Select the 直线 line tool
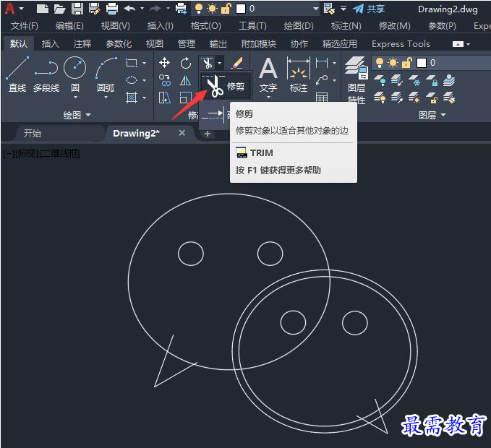The image size is (491, 448). (x=17, y=74)
